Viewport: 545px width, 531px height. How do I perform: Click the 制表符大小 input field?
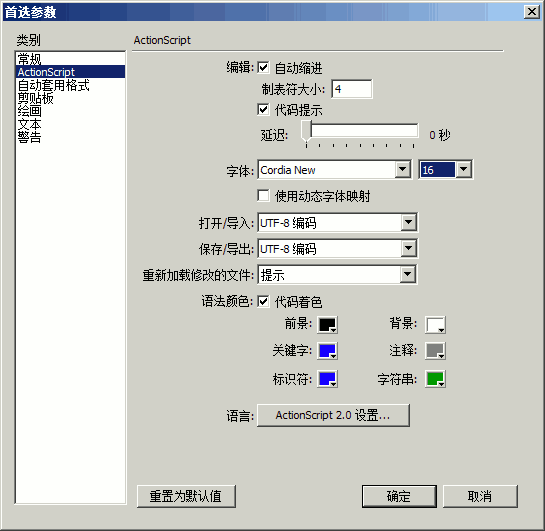(352, 89)
